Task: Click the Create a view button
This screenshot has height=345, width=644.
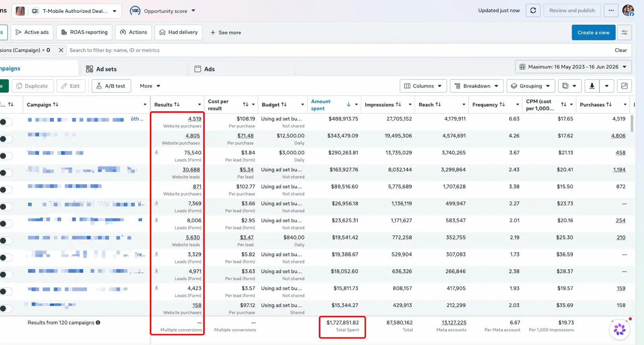Action: [x=593, y=33]
